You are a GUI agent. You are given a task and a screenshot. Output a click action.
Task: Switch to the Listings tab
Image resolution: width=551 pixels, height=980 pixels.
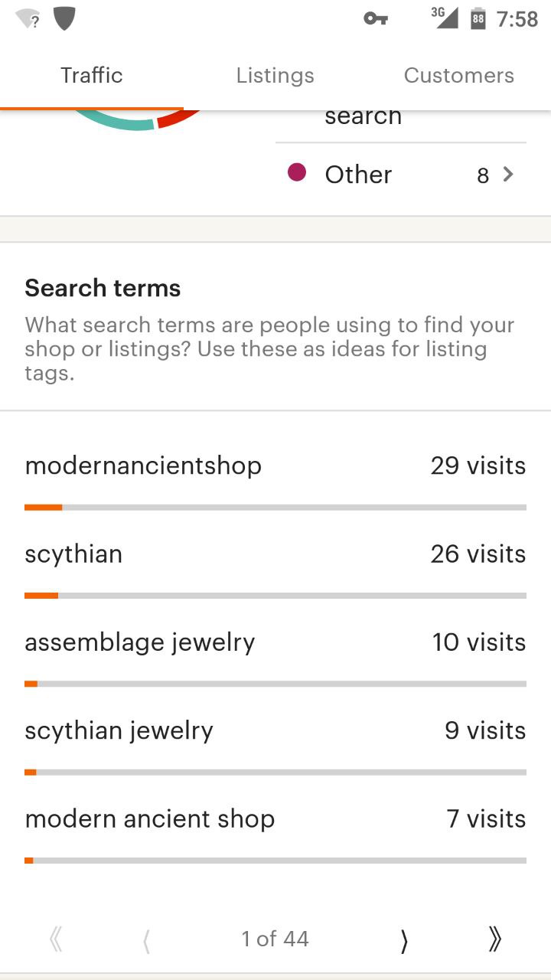(275, 76)
